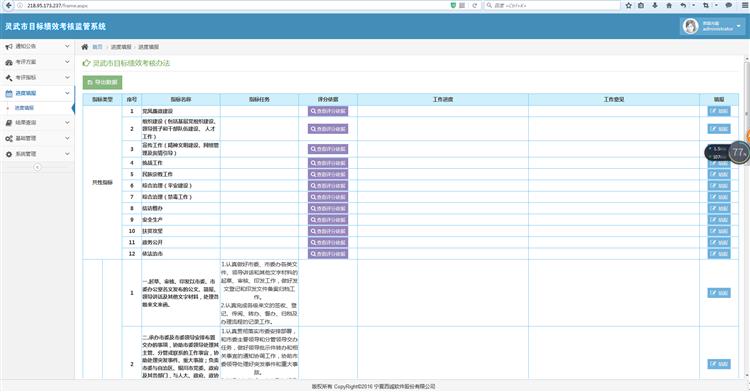Click the page vertical scrollbar
The width and height of the screenshot is (750, 392).
tap(747, 218)
